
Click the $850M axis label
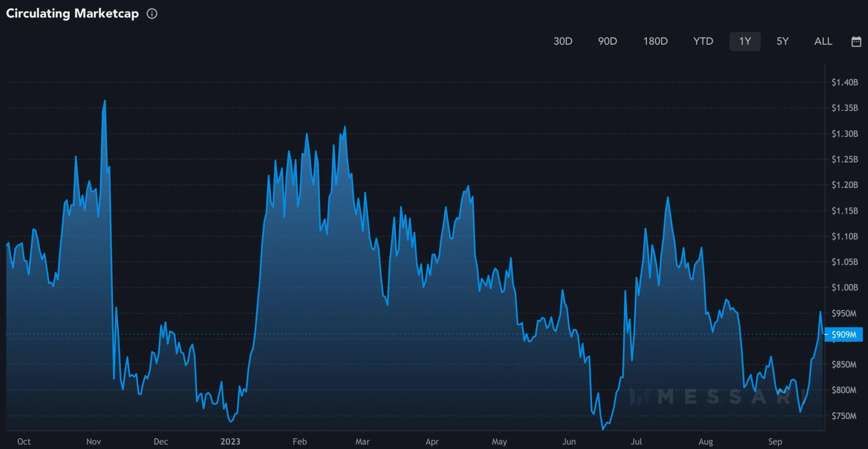pyautogui.click(x=844, y=365)
